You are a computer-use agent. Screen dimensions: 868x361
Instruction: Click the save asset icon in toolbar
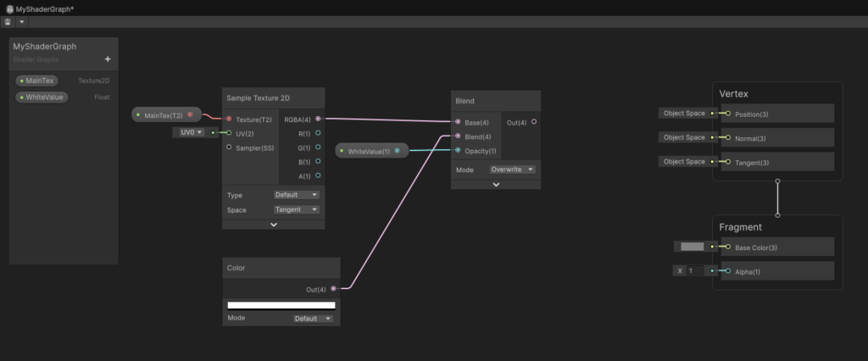coord(7,22)
